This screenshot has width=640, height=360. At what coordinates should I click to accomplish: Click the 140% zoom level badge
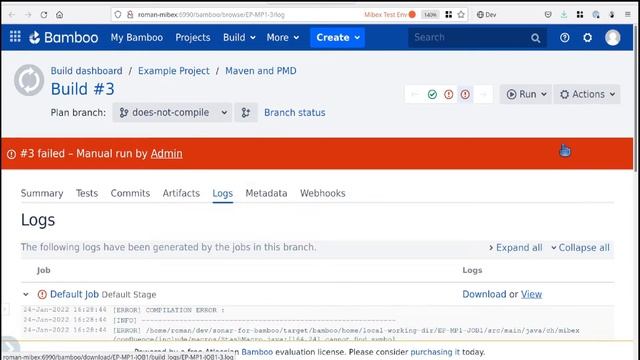pos(430,15)
